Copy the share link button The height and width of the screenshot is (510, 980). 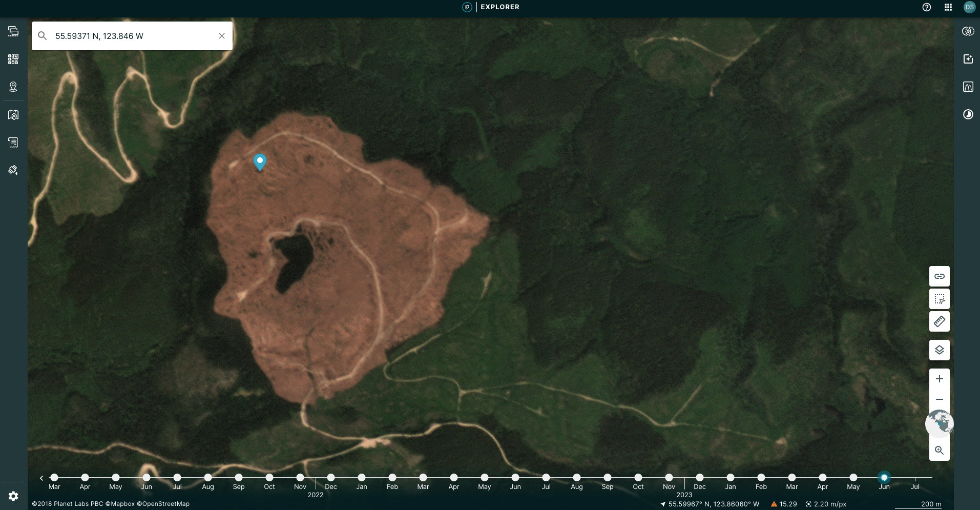[940, 276]
